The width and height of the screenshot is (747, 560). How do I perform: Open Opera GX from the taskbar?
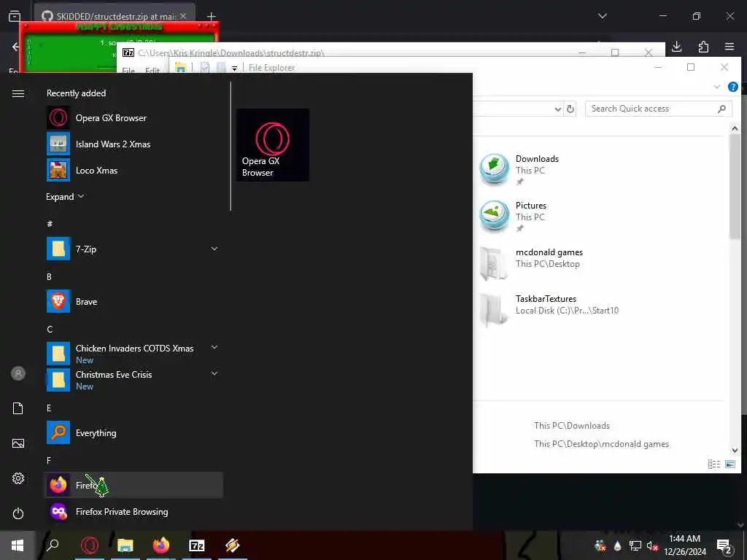[x=90, y=545]
